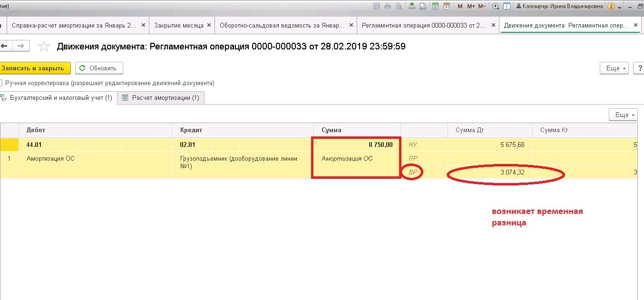The image size is (644, 300).
Task: Close the Справка-расчет амортизации tab
Action: 144,25
